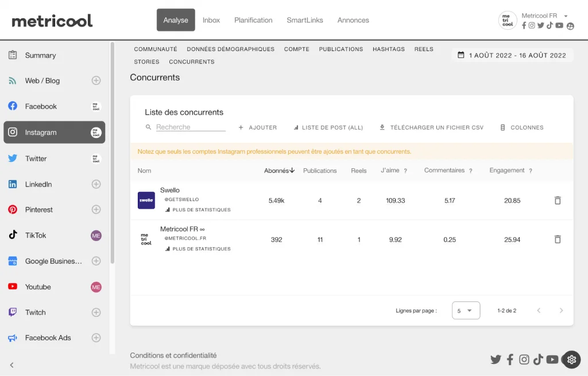Image resolution: width=588 pixels, height=376 pixels.
Task: Go to STORIES section
Action: tap(146, 62)
